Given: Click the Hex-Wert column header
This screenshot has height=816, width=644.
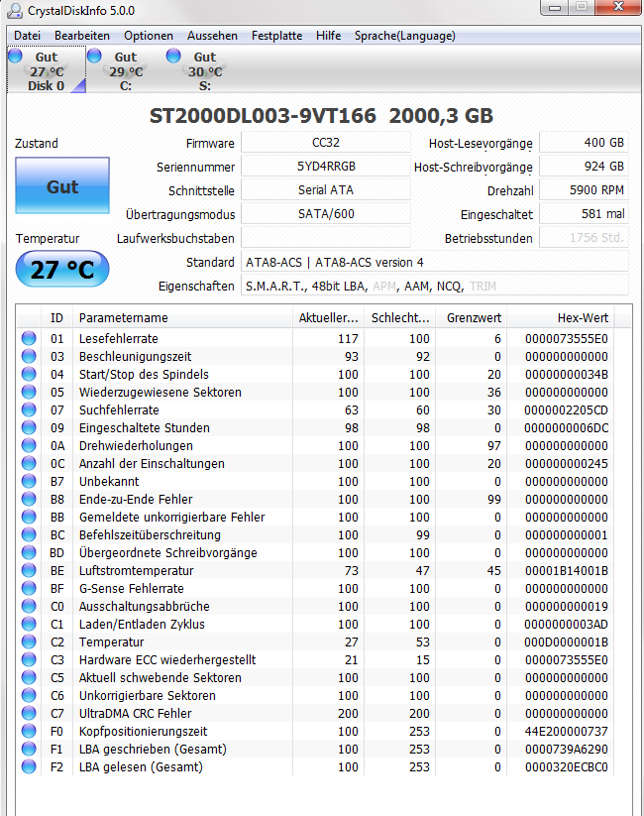Looking at the screenshot, I should (561, 317).
